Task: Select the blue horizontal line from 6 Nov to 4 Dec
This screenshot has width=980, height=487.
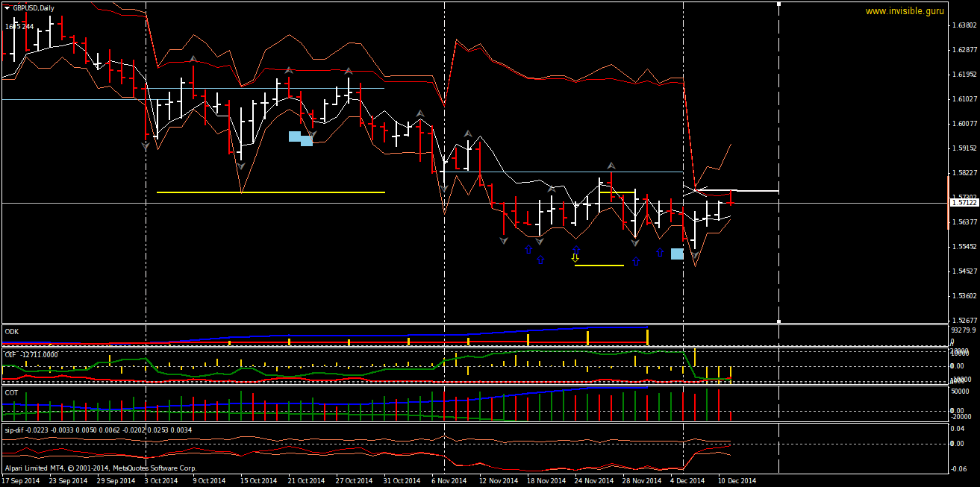Action: (564, 172)
